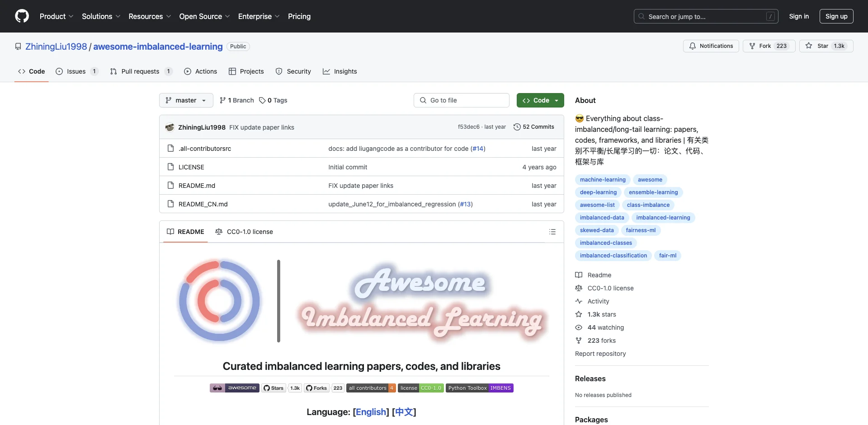Click Report repository link
This screenshot has height=425, width=868.
click(600, 354)
